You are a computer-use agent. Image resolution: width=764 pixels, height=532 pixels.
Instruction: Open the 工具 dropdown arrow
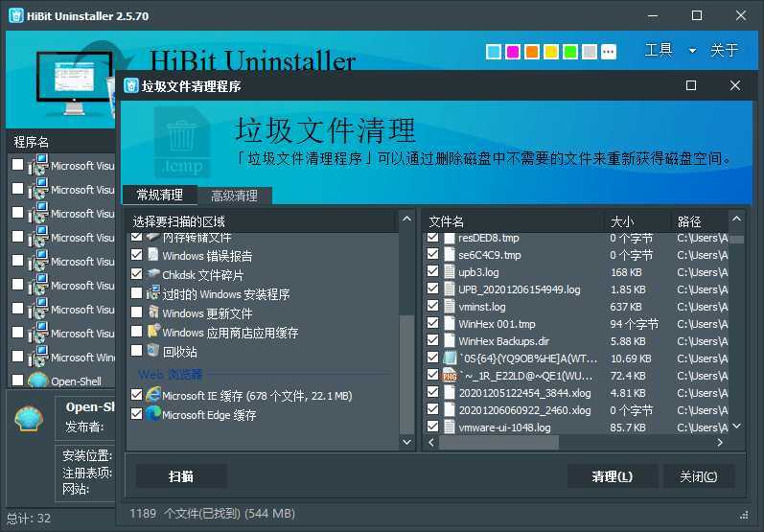[692, 51]
